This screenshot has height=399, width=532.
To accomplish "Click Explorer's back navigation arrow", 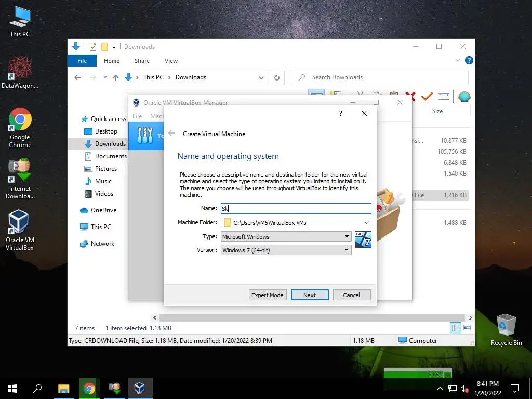I will (x=77, y=77).
